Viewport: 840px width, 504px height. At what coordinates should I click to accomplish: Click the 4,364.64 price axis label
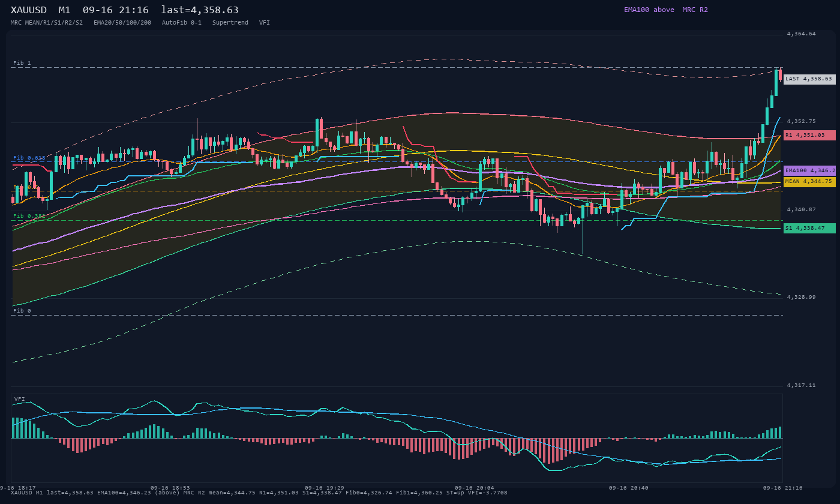[x=801, y=34]
